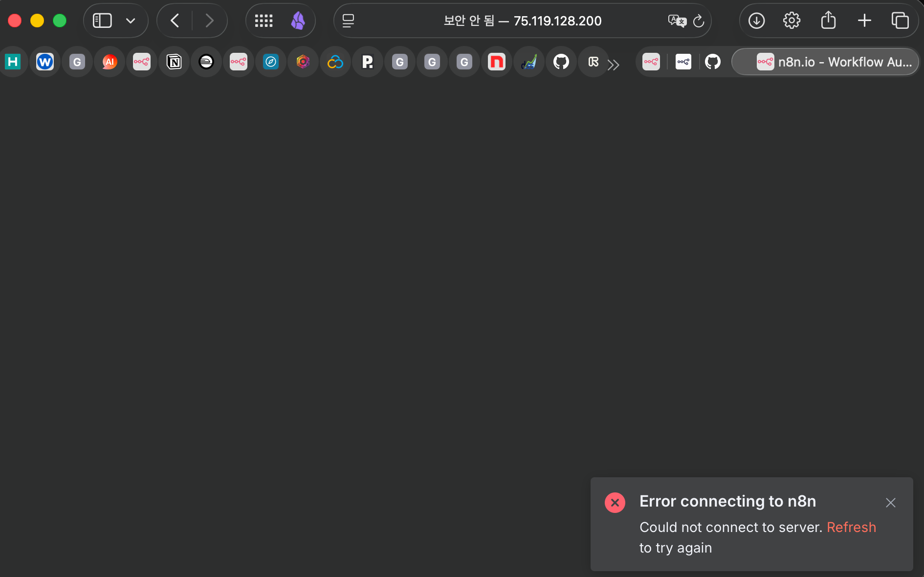The image size is (924, 577).
Task: Open the G favorite beside the AI icon
Action: pos(77,62)
